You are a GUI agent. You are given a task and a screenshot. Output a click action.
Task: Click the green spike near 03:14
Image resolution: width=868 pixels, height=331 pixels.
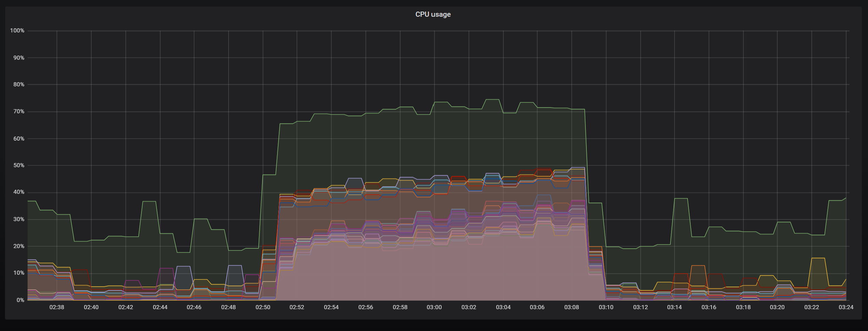pyautogui.click(x=681, y=198)
